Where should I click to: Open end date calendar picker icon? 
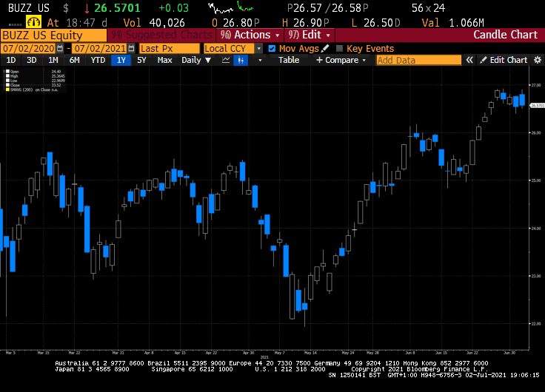click(131, 48)
